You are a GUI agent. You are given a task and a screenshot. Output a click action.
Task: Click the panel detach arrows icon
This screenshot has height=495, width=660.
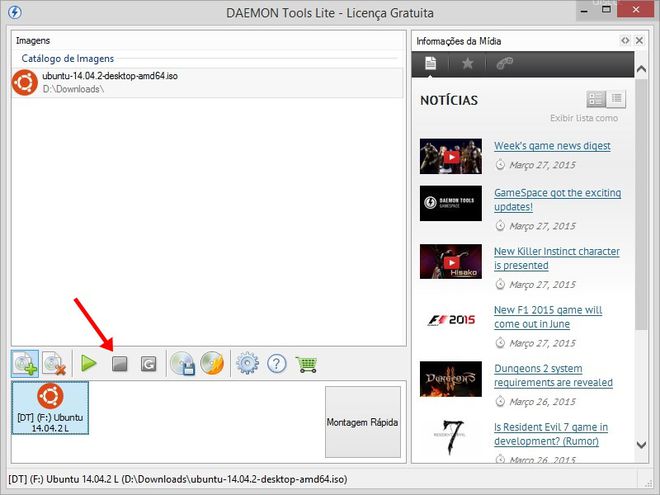[x=625, y=40]
